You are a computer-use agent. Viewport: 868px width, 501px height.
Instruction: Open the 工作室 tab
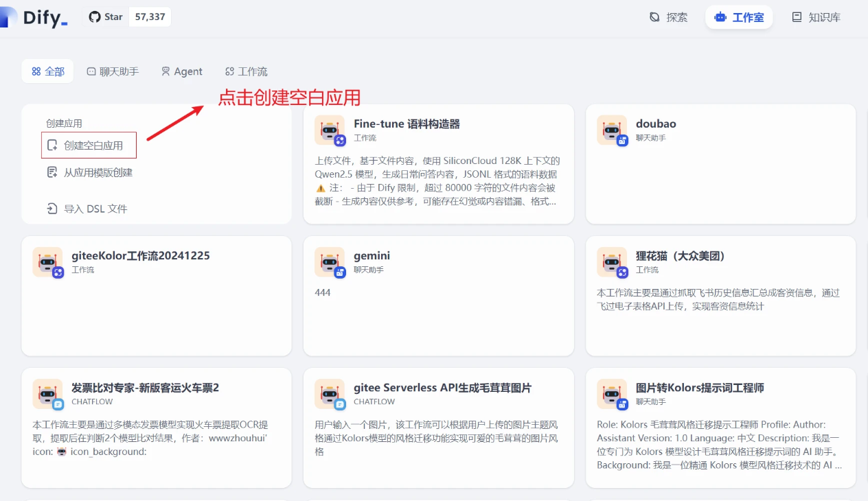(739, 17)
